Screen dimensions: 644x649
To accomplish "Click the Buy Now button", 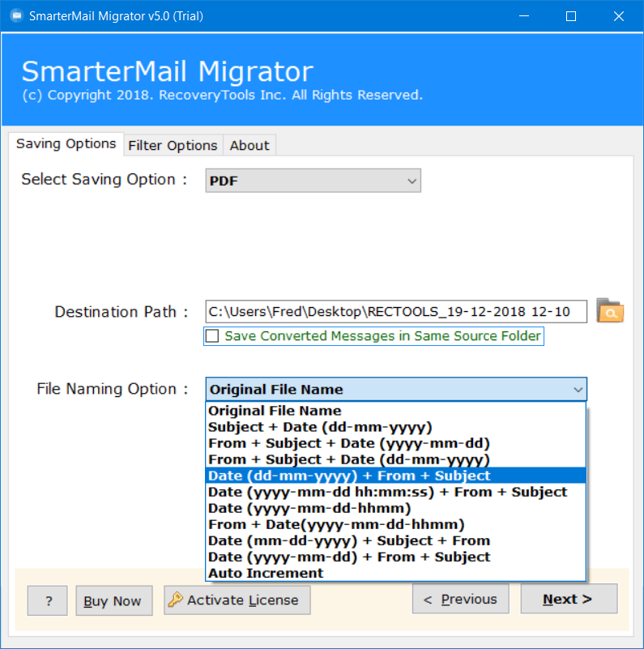I will coord(114,600).
